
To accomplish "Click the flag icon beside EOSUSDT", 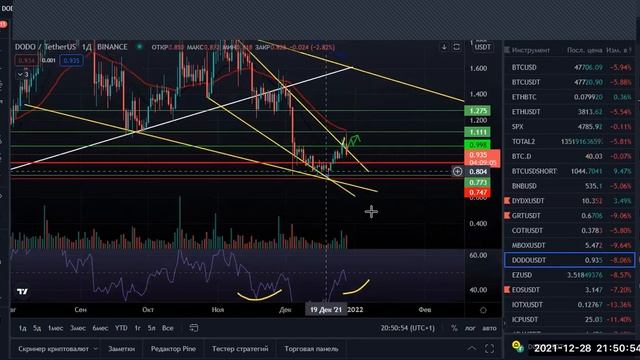I will click(x=507, y=289).
